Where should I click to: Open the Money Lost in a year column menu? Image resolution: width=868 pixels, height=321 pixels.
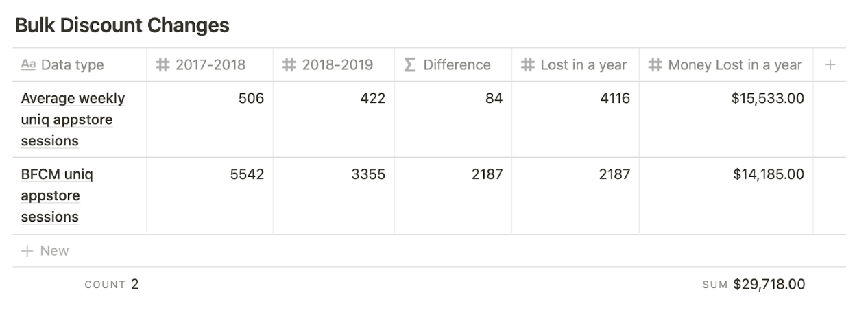(726, 64)
